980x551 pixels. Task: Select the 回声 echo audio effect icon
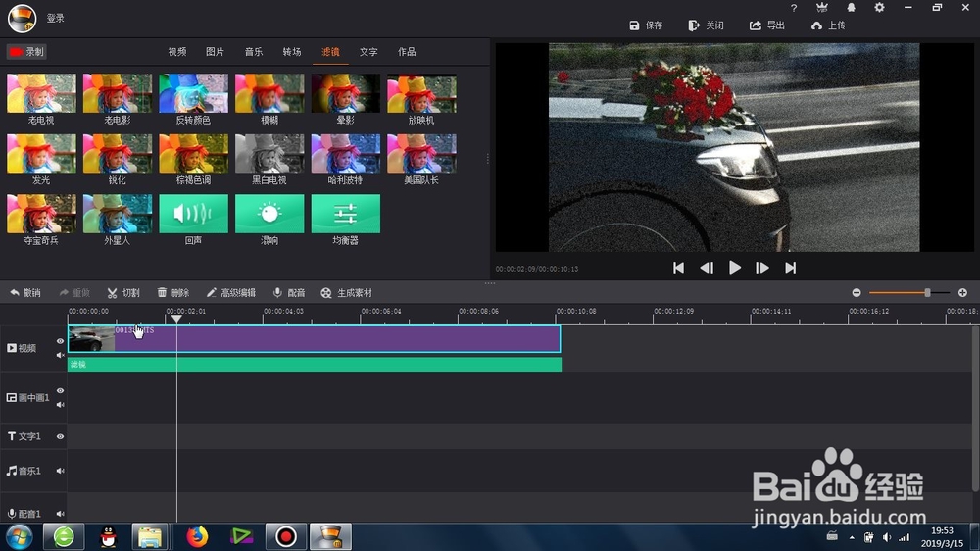(x=194, y=214)
